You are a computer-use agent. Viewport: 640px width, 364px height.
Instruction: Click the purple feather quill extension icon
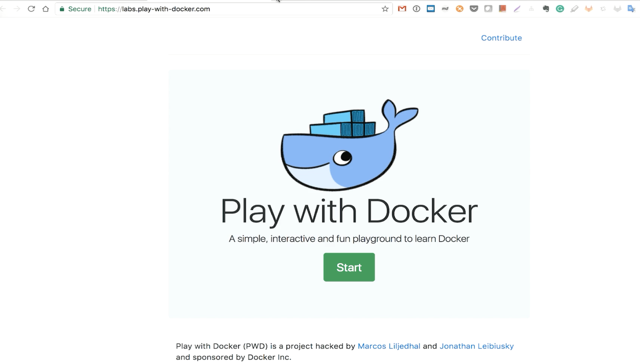click(x=517, y=9)
